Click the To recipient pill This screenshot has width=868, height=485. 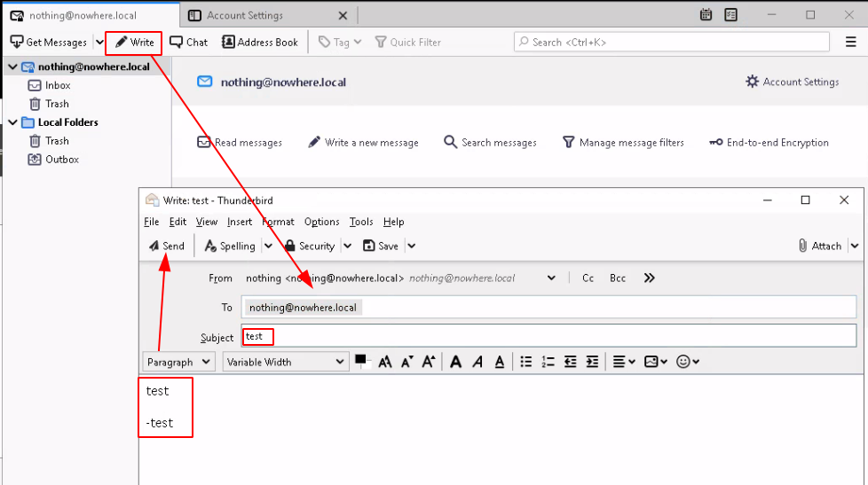pyautogui.click(x=303, y=308)
